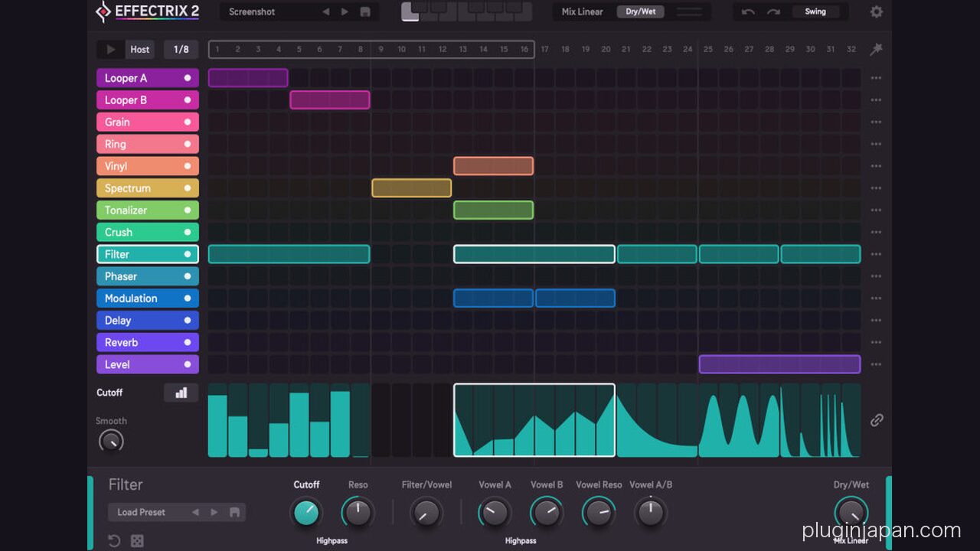Open settings with the gear icon
This screenshot has height=551, width=980.
click(x=877, y=11)
